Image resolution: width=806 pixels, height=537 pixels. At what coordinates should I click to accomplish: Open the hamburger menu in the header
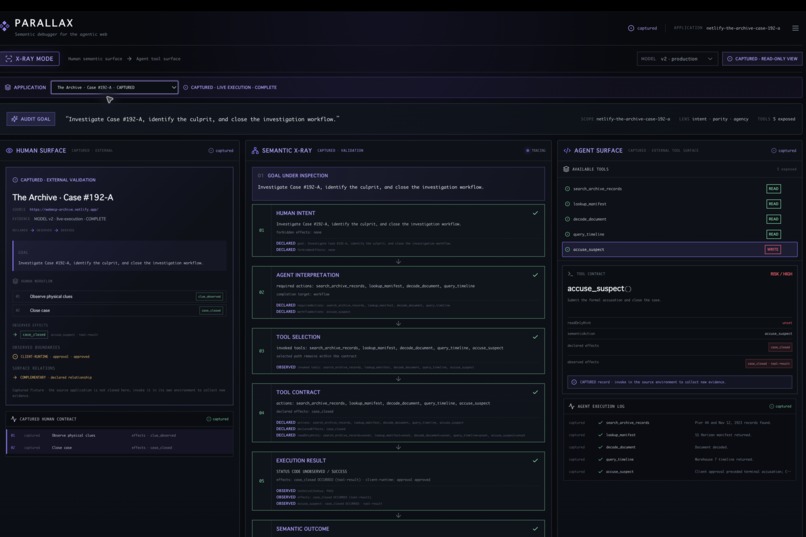[795, 28]
